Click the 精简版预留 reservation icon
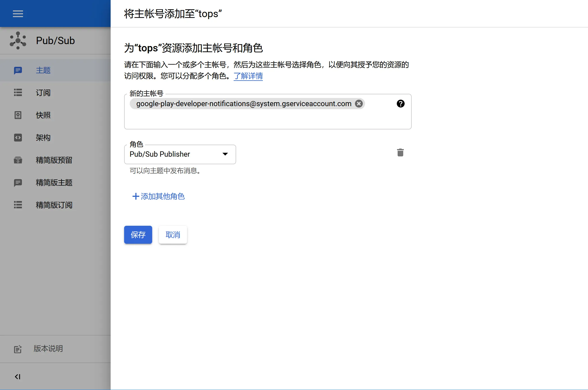This screenshot has height=390, width=588. tap(18, 160)
